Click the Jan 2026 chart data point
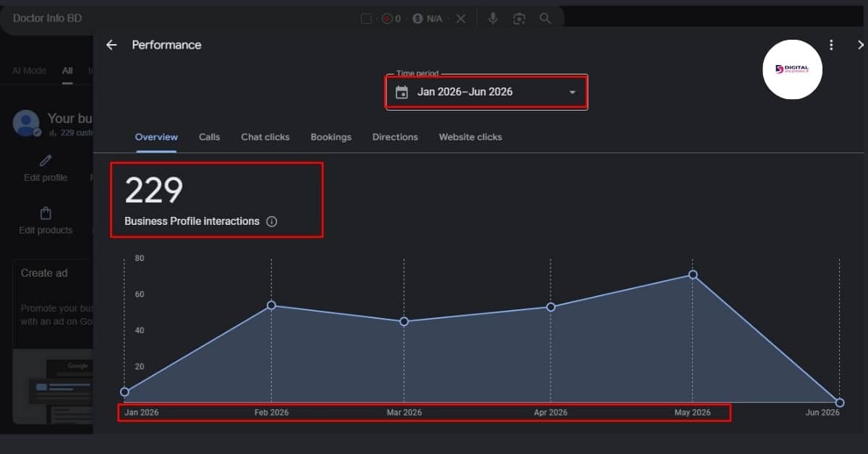The height and width of the screenshot is (454, 868). [x=124, y=392]
